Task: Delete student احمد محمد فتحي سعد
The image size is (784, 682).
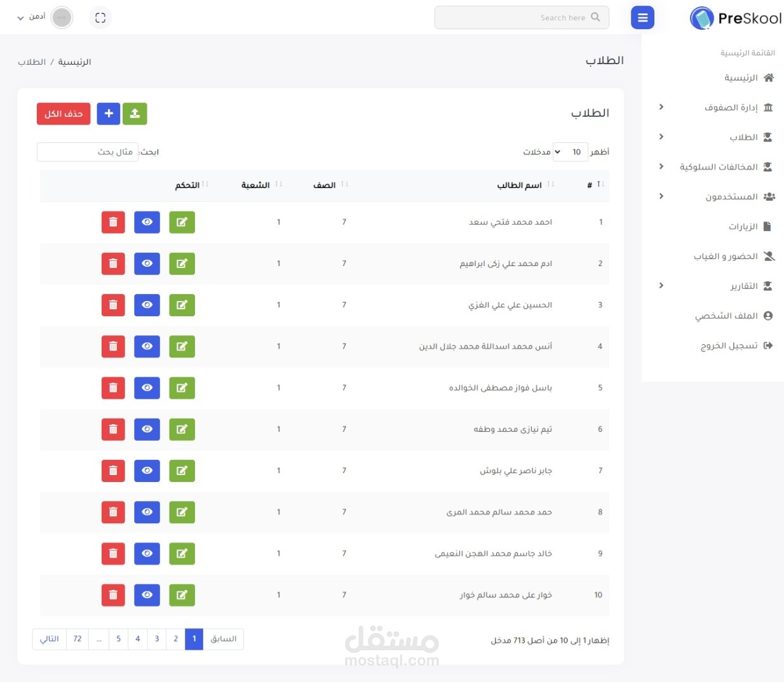Action: tap(113, 222)
